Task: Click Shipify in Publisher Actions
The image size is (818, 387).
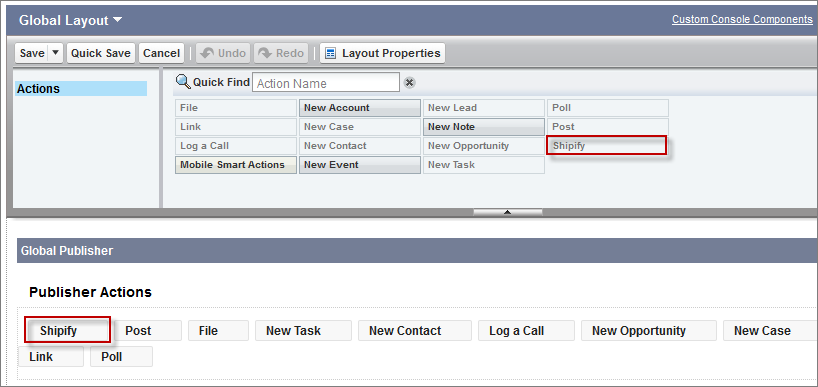Action: [68, 330]
